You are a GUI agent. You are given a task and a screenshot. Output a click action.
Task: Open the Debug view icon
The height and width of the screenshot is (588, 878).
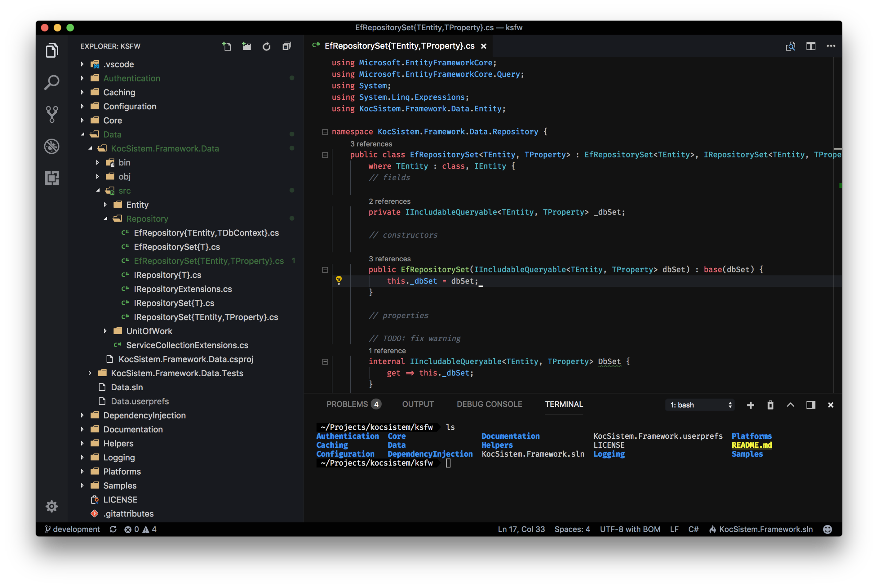pos(52,146)
